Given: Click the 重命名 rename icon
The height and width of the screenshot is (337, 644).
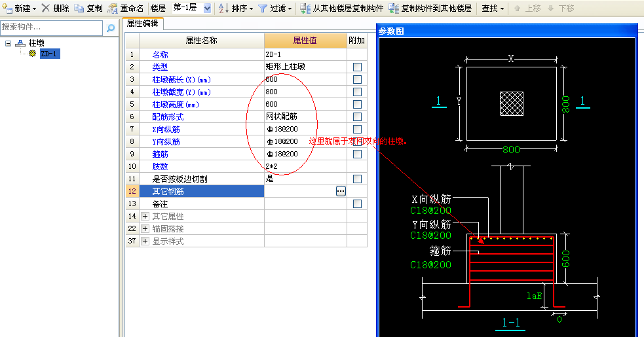Looking at the screenshot, I should [x=113, y=9].
